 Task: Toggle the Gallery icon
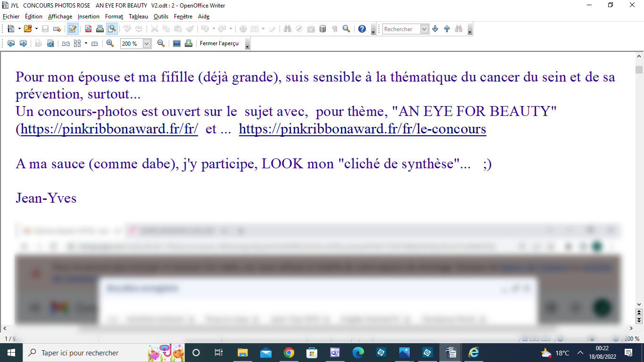click(311, 29)
